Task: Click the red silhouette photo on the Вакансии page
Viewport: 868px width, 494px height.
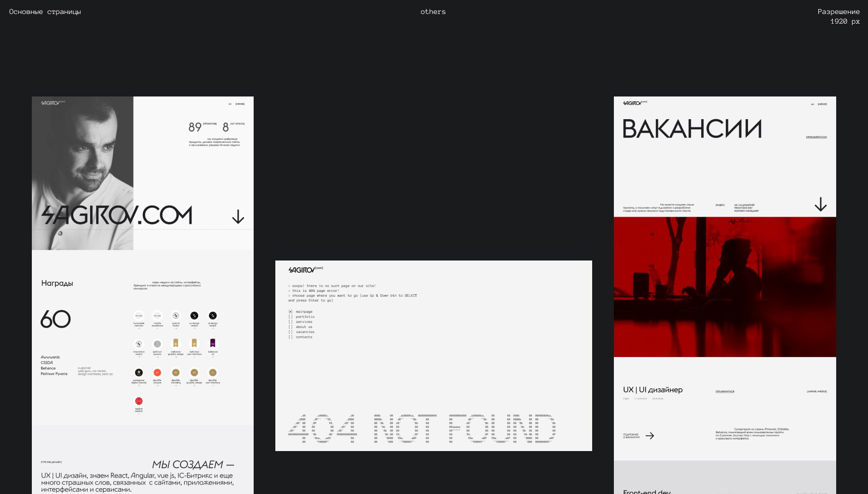Action: click(x=725, y=287)
